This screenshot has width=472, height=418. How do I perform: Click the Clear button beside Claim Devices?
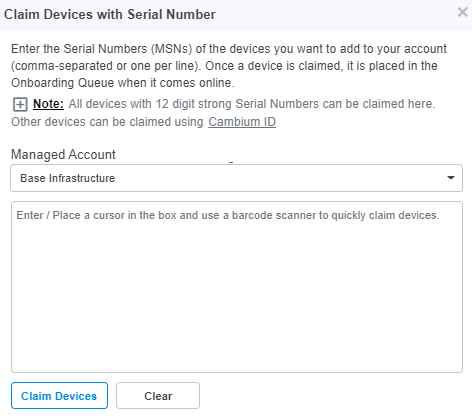click(x=158, y=396)
